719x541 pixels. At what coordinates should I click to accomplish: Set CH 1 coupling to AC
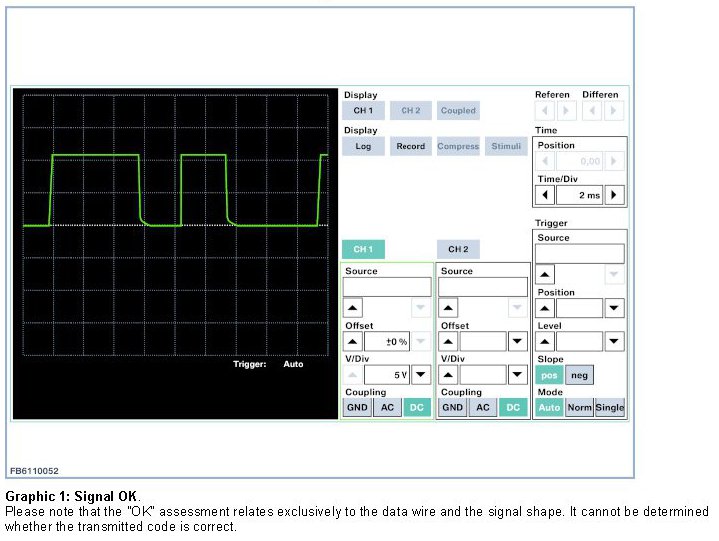click(387, 407)
